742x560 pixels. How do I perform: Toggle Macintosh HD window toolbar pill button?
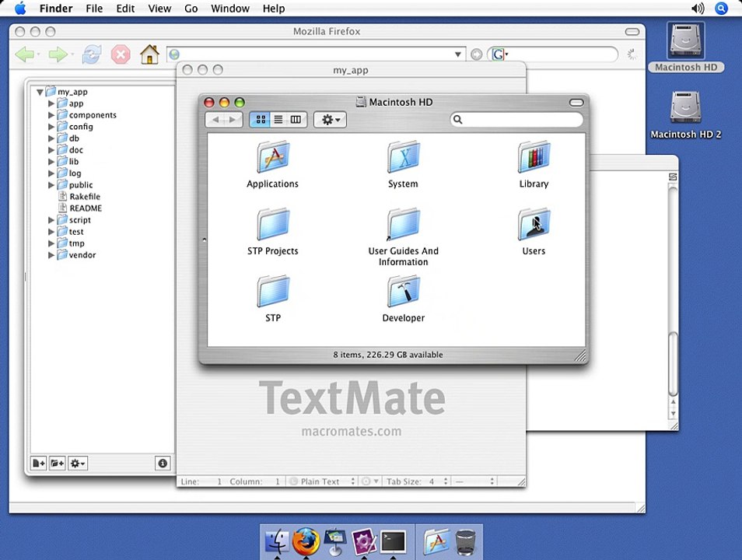[x=576, y=102]
